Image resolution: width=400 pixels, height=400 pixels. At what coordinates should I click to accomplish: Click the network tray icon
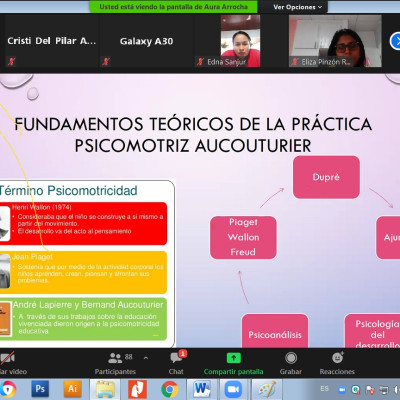[384, 389]
